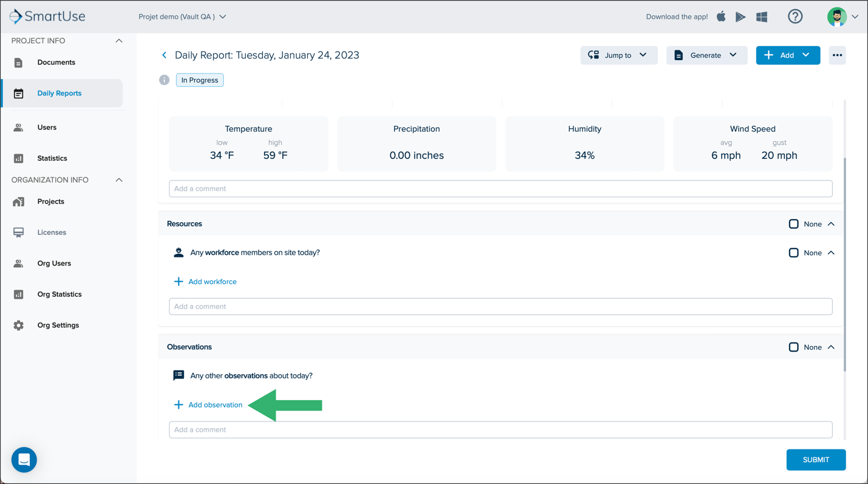The width and height of the screenshot is (868, 484).
Task: Collapse the PROJECT INFO sidebar section
Action: (119, 41)
